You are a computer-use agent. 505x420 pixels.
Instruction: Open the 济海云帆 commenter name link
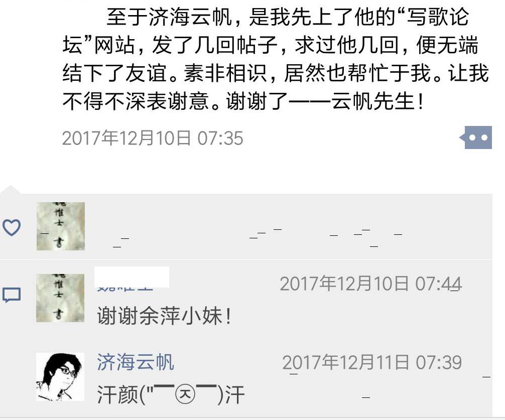136,362
